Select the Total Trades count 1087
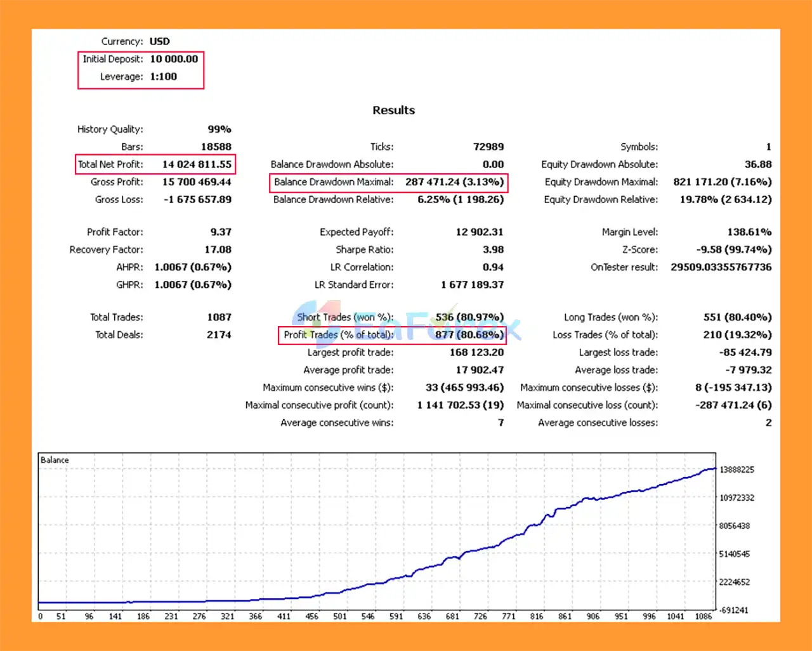 click(x=219, y=317)
